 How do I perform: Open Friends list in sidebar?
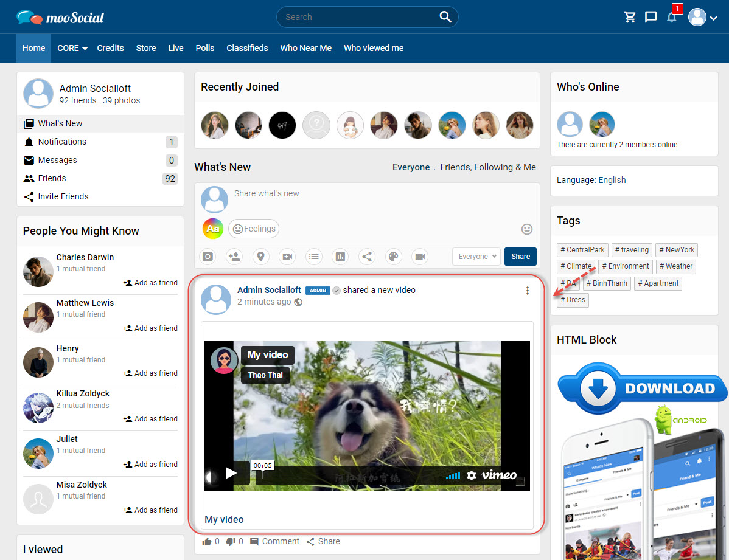click(x=100, y=178)
